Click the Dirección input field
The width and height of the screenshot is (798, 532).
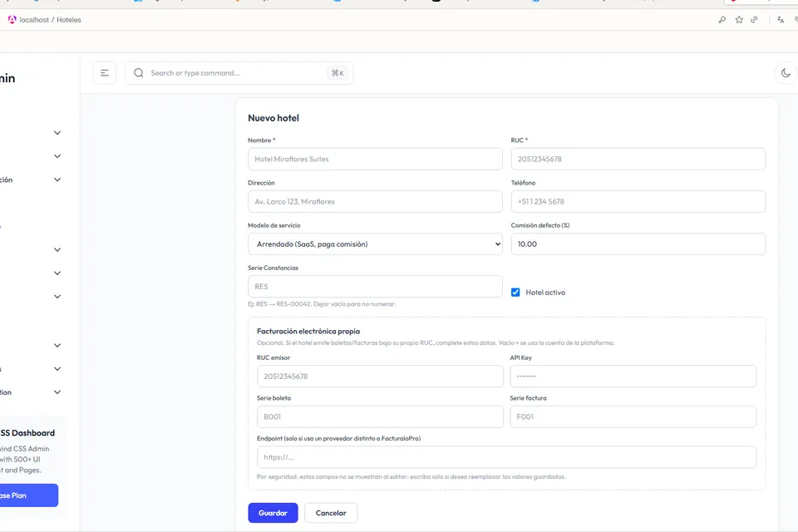(375, 202)
